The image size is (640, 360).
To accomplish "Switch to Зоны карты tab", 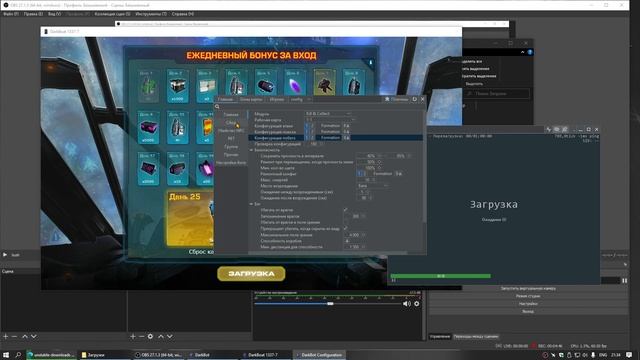I will (x=251, y=99).
